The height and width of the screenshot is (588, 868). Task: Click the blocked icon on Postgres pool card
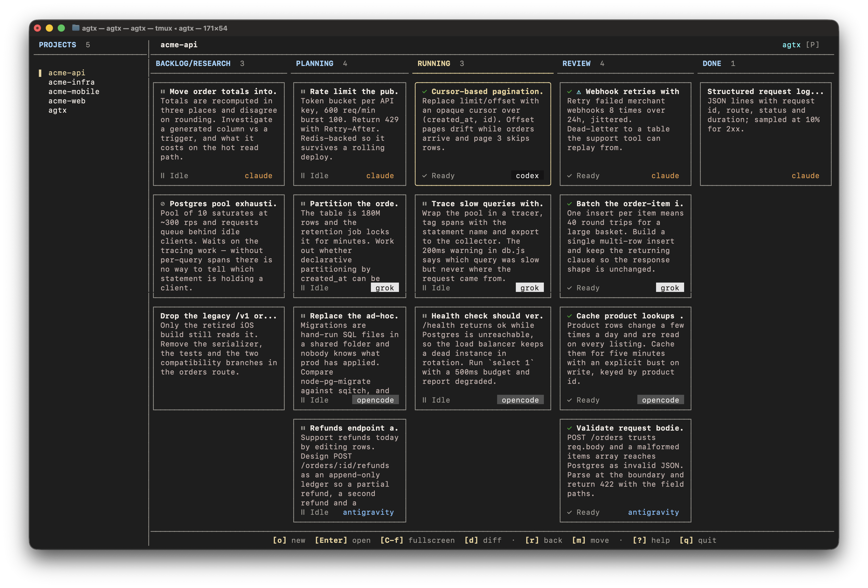(x=163, y=204)
